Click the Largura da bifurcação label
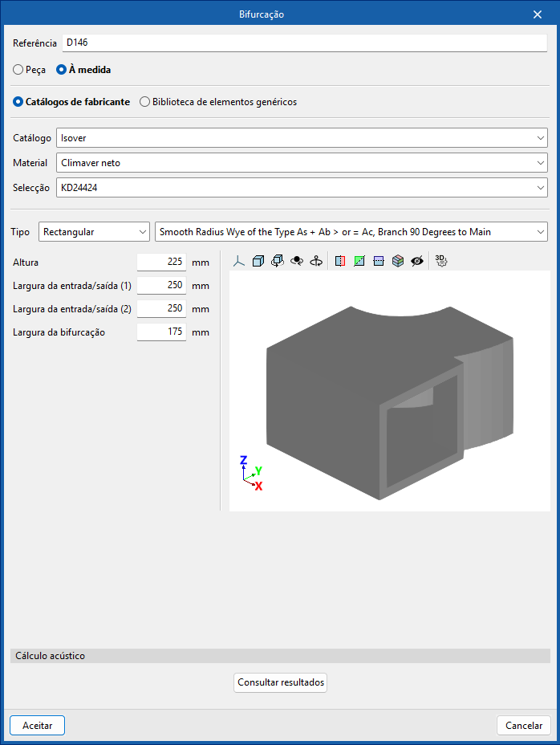The height and width of the screenshot is (745, 560). pyautogui.click(x=59, y=332)
